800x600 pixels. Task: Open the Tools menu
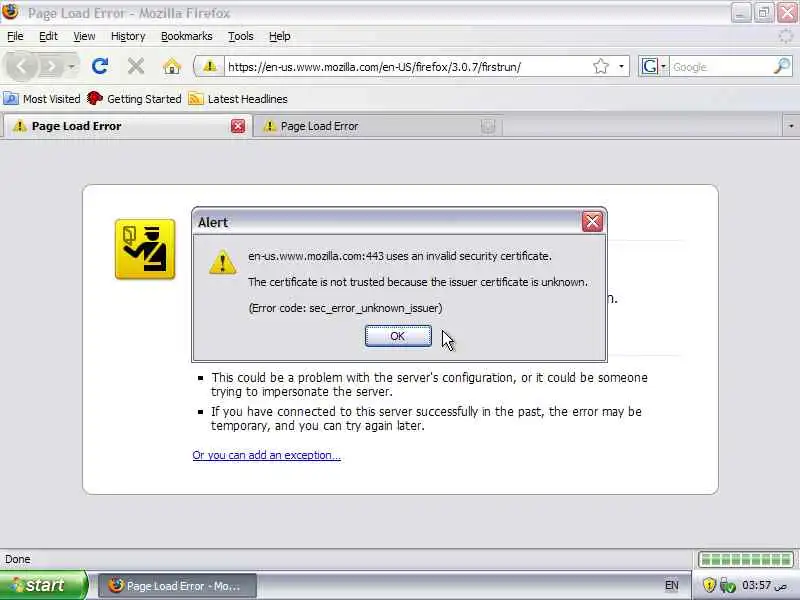coord(240,36)
